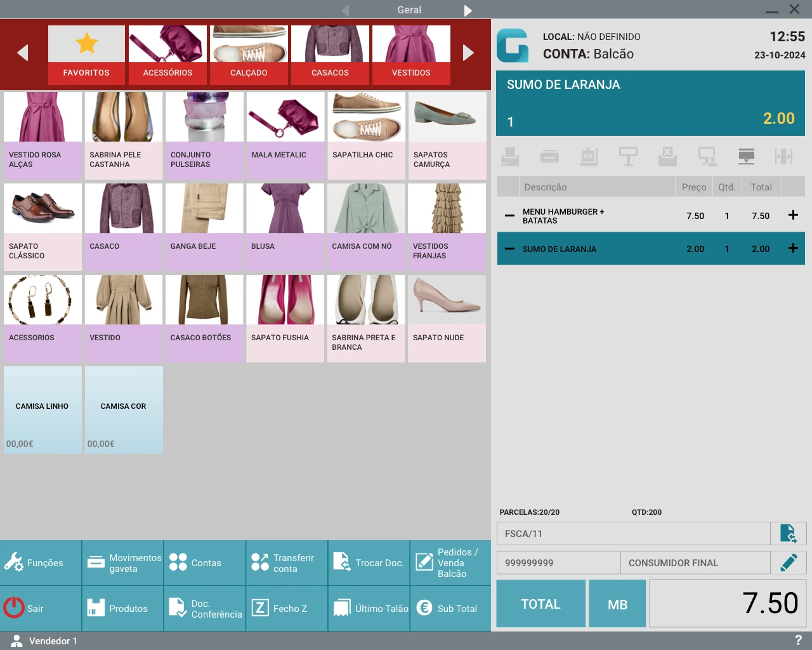Open the VESTIDOS category tab
Image resolution: width=812 pixels, height=650 pixels.
(411, 55)
